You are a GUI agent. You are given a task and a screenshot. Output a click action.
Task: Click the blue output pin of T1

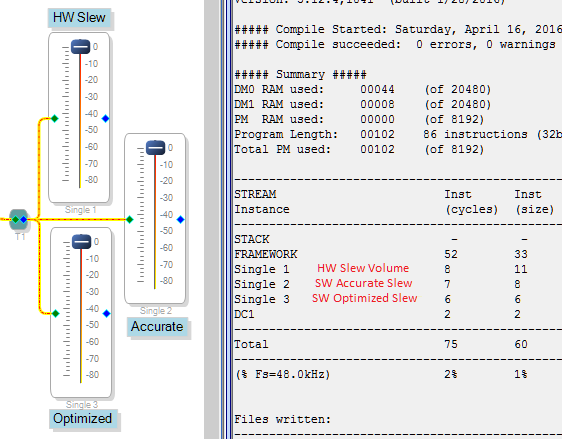point(24,219)
